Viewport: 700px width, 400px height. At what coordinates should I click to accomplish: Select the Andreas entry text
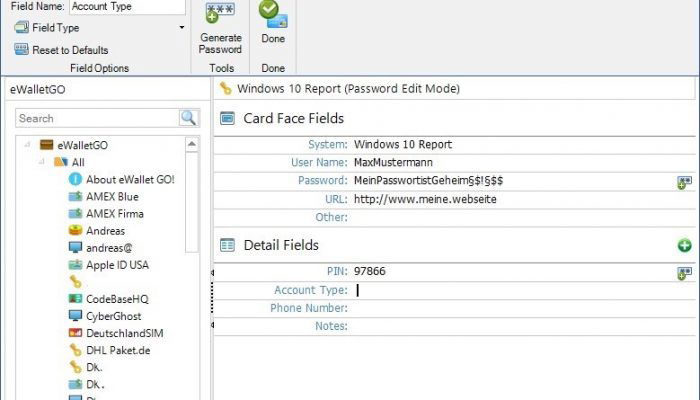[105, 231]
